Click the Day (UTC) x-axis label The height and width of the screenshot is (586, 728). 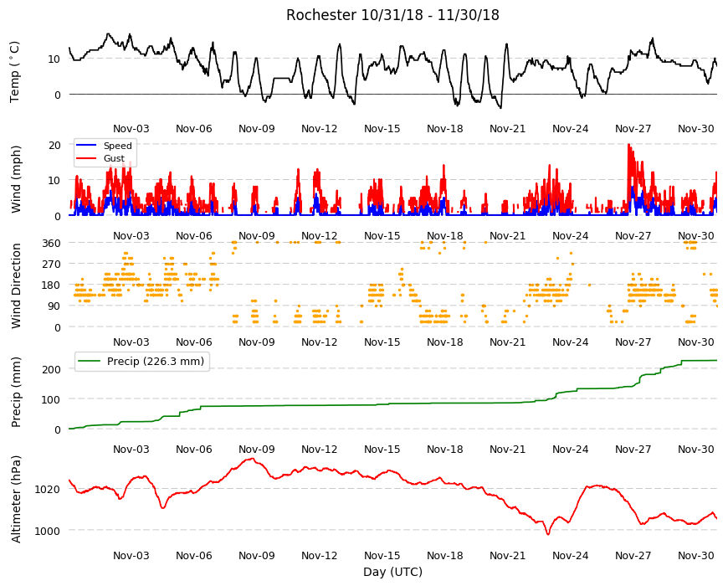392,572
